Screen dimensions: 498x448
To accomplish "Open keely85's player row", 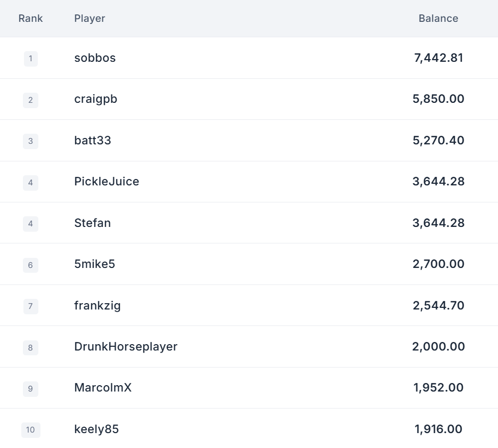I will tap(96, 429).
